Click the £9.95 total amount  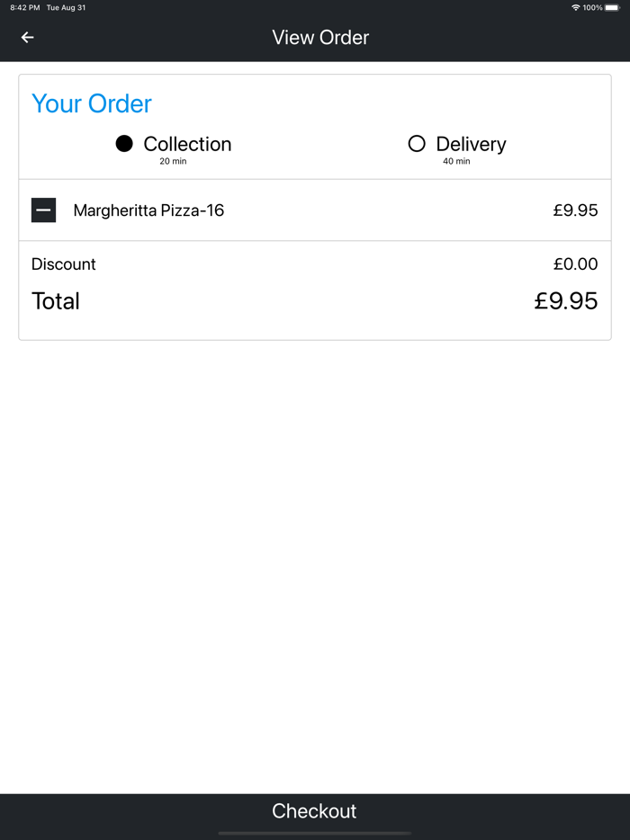565,301
